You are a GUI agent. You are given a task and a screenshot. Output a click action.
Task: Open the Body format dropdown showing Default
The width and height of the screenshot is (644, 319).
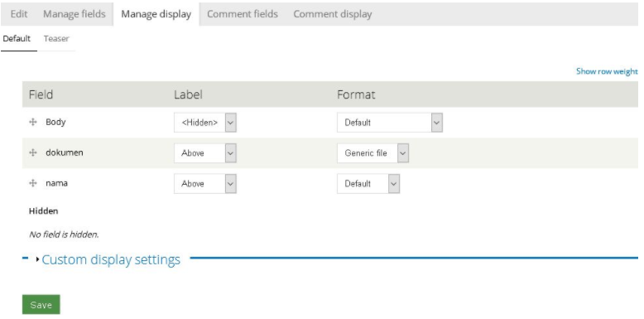tap(390, 123)
